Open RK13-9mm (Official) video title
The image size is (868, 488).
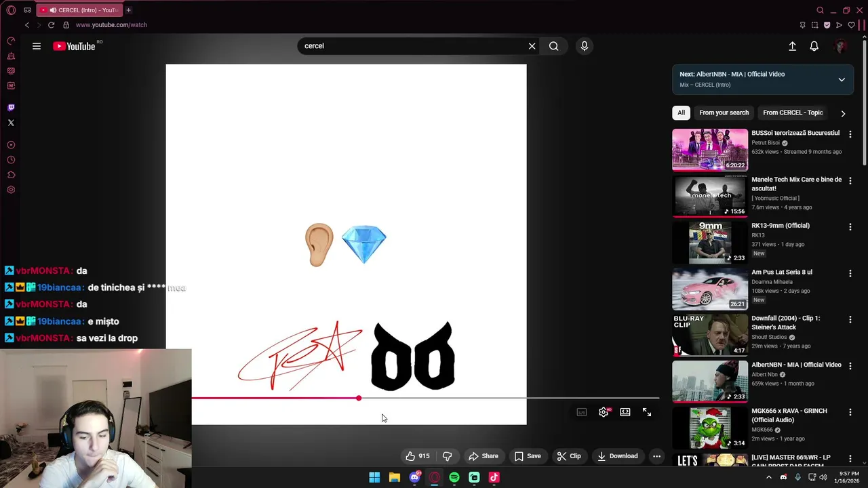pyautogui.click(x=781, y=226)
